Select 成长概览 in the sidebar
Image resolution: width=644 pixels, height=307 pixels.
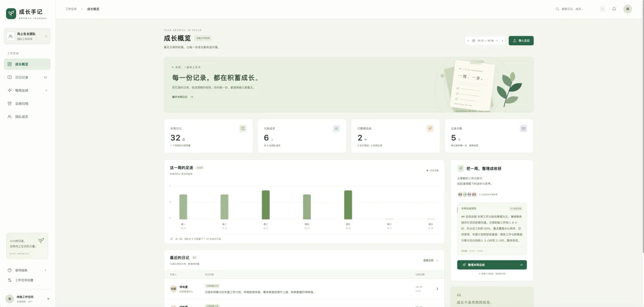point(28,64)
